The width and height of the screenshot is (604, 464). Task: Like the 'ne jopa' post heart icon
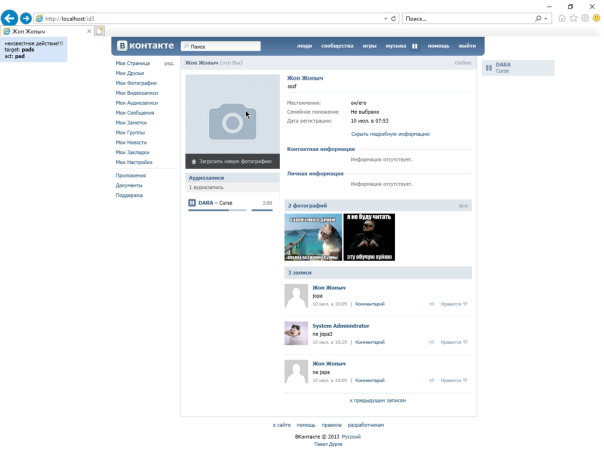[x=465, y=380]
